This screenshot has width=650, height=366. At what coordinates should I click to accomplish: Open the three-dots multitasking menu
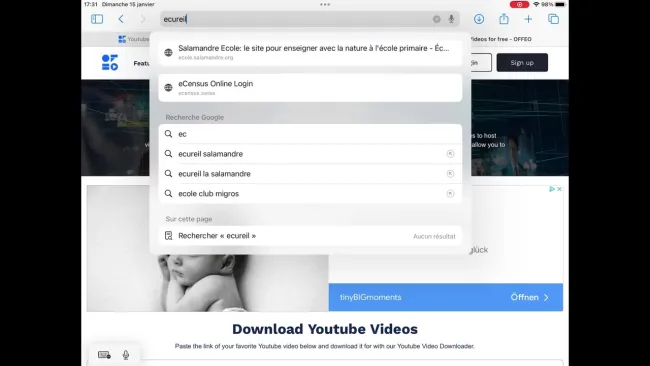tap(325, 5)
